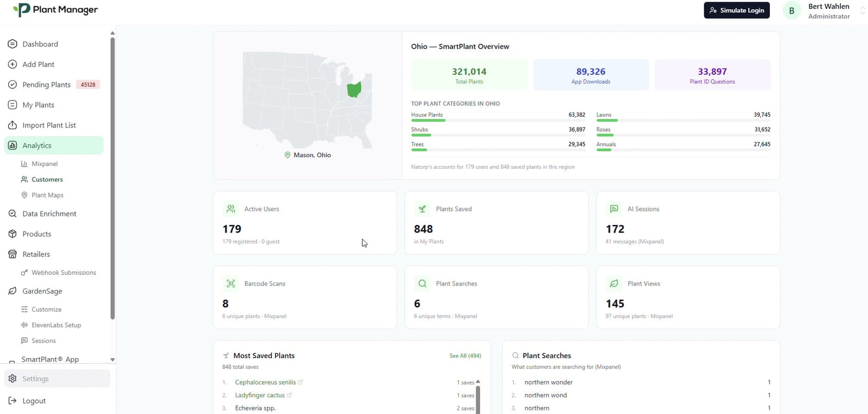Click the Dashboard icon in sidebar

[12, 44]
